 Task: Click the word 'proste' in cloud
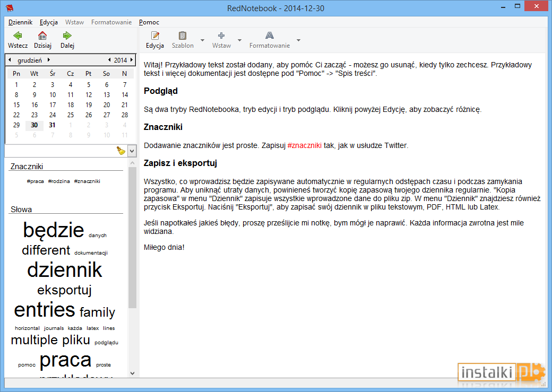(103, 365)
